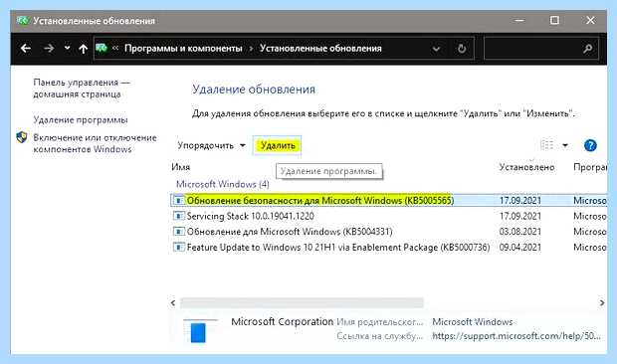Maximize the Установленные обновления window
This screenshot has height=364, width=617.
554,20
